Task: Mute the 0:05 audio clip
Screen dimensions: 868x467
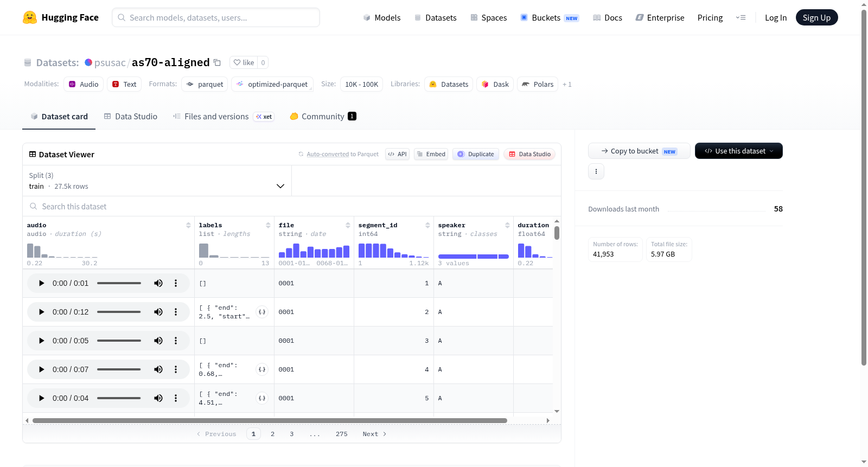Action: [158, 341]
